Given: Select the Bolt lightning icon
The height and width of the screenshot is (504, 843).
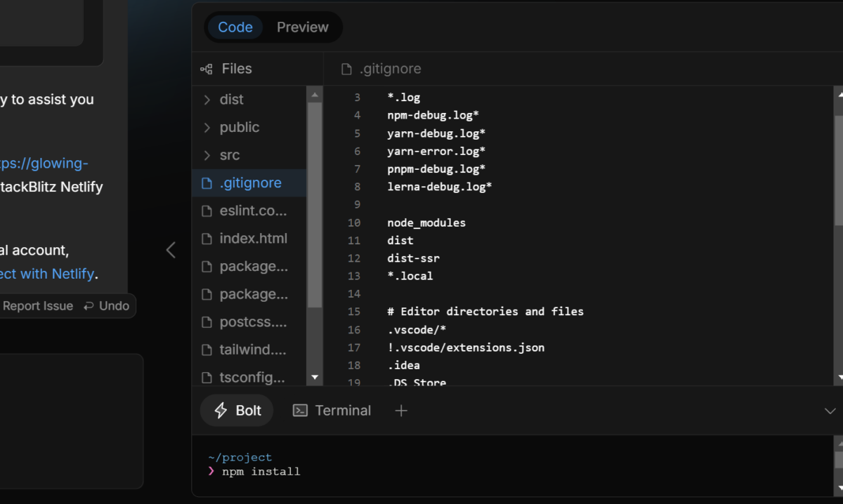Looking at the screenshot, I should coord(221,410).
